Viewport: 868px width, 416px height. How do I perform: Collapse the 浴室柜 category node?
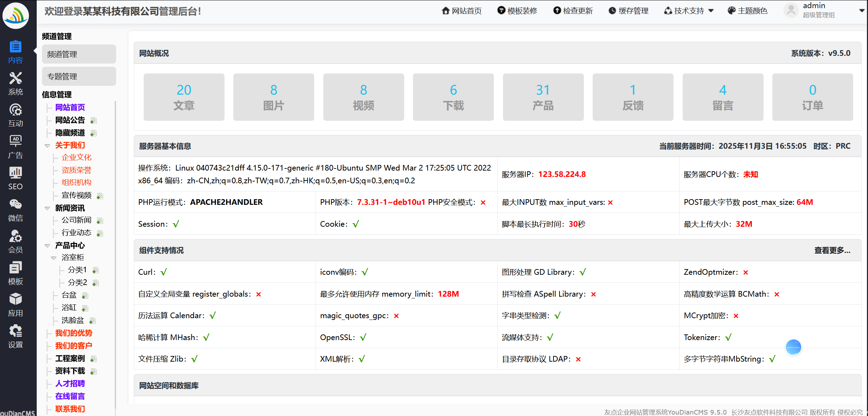tap(54, 258)
